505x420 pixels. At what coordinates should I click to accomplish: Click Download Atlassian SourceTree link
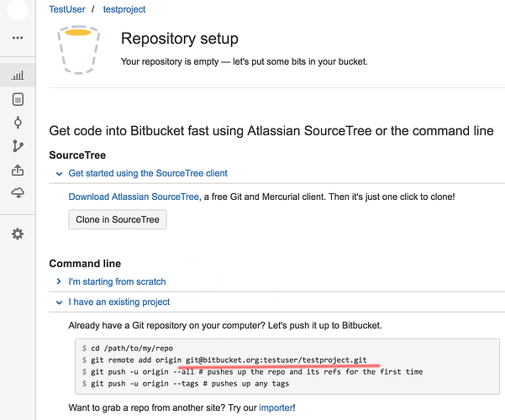point(134,197)
